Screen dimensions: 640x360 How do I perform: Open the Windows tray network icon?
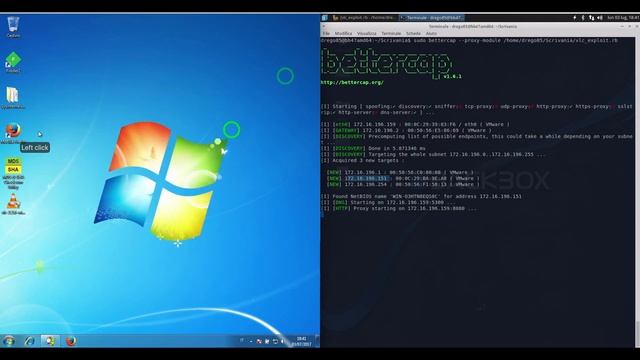[x=275, y=341]
